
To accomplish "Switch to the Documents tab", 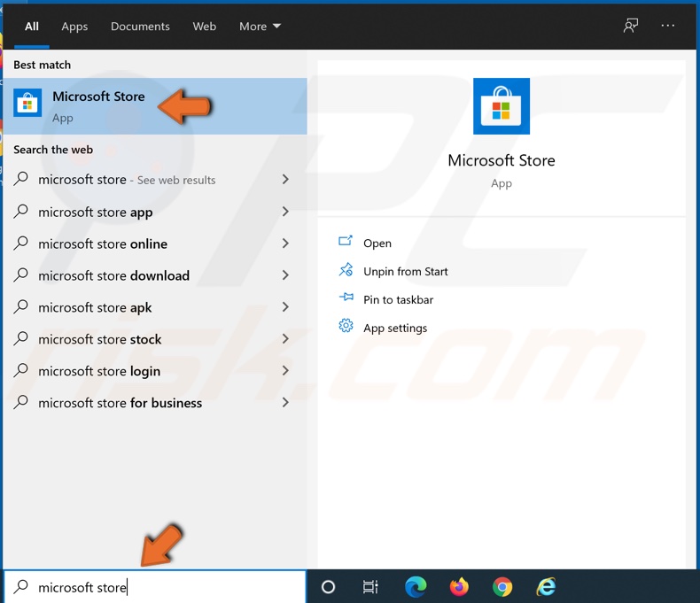I will (x=139, y=27).
